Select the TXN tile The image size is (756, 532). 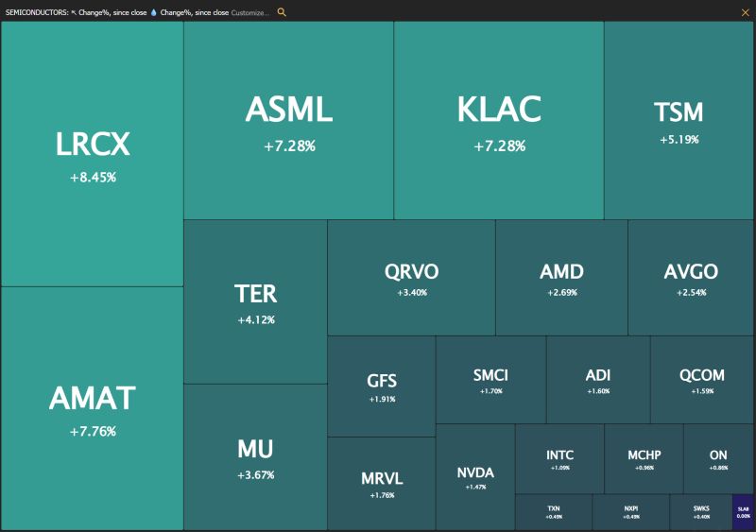[x=554, y=512]
